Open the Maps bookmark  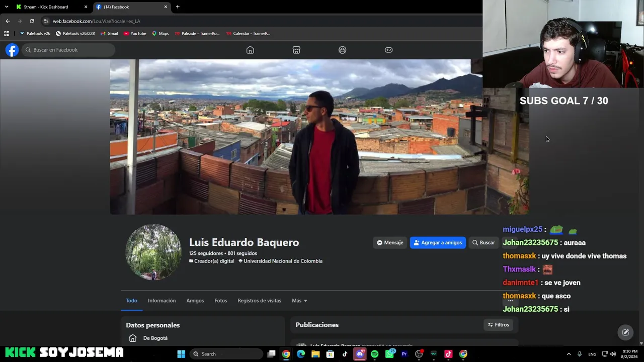click(160, 34)
